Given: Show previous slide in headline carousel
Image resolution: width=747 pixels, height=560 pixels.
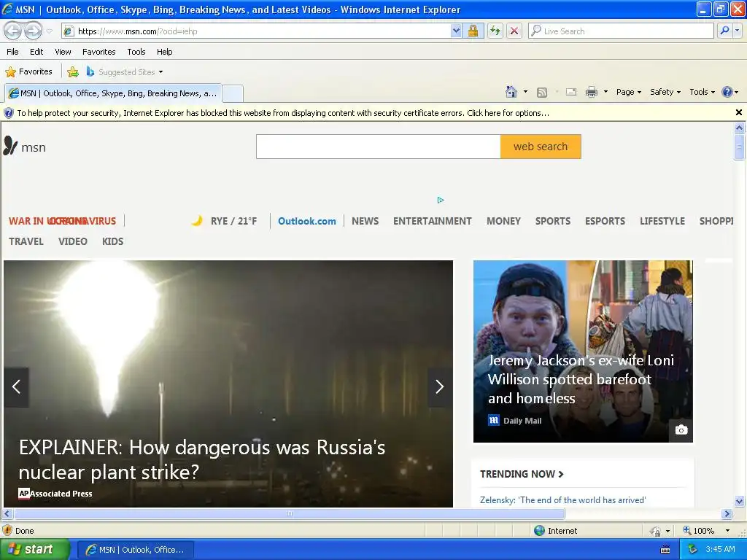Looking at the screenshot, I should click(16, 386).
